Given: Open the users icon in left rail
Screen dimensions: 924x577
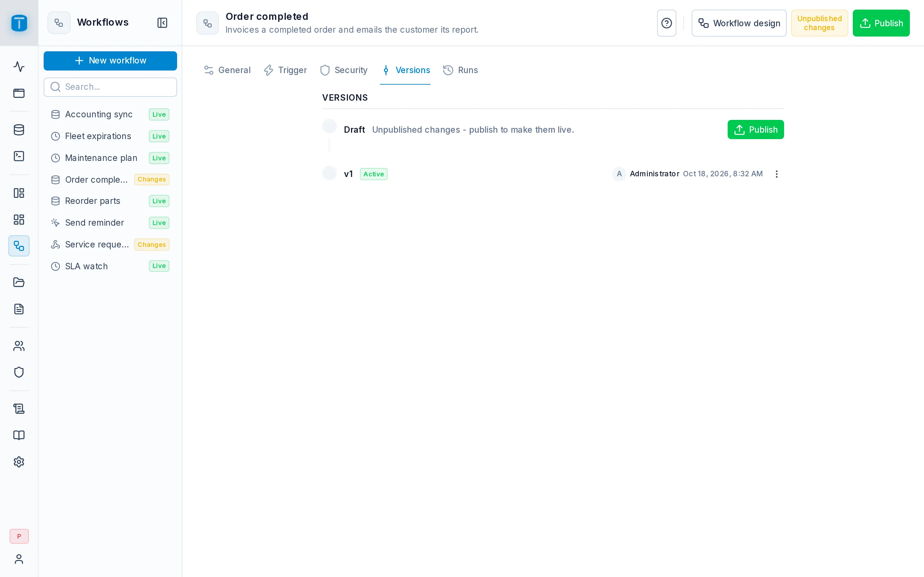Looking at the screenshot, I should pyautogui.click(x=19, y=346).
